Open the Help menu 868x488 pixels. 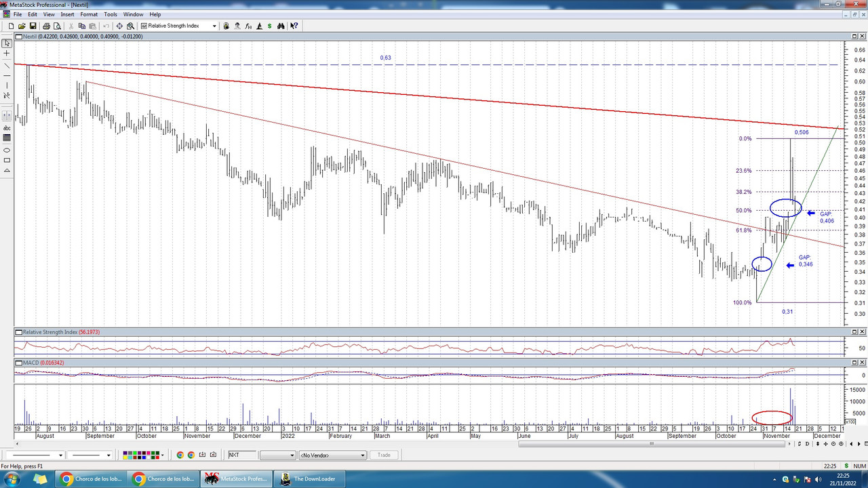click(155, 14)
